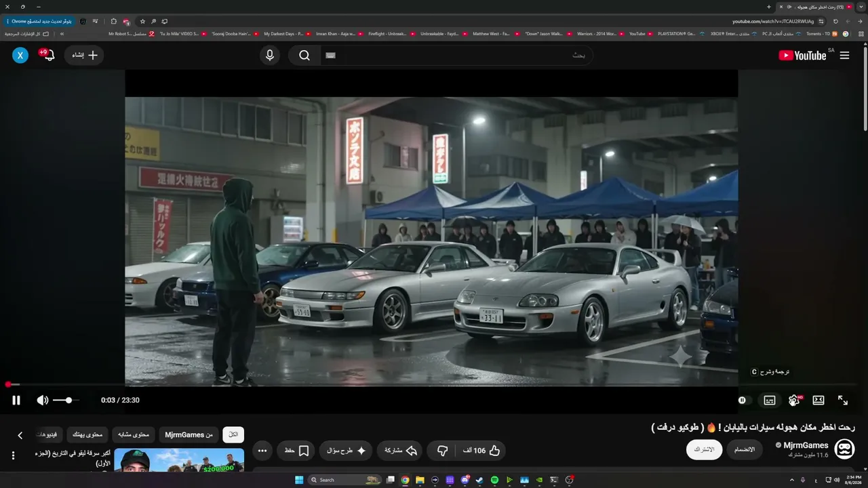Expand the bookmarks overflow chevron
Image resolution: width=868 pixels, height=488 pixels.
pos(62,33)
